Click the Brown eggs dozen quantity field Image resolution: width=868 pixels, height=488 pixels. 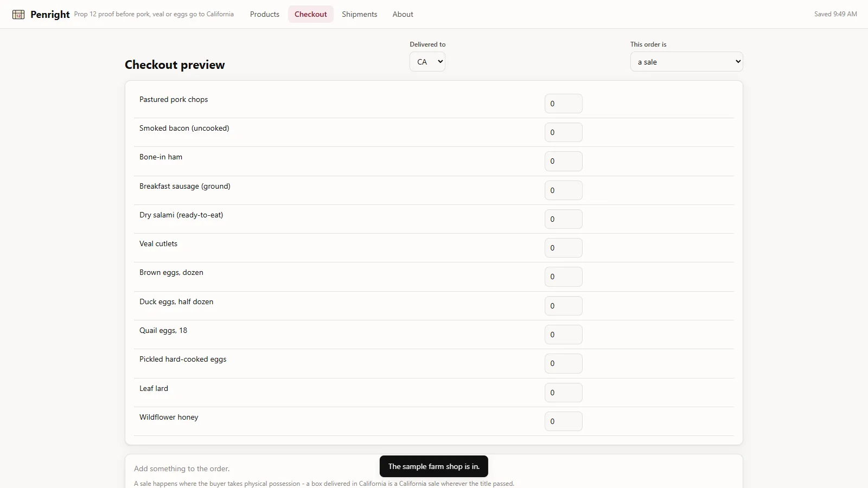point(564,277)
